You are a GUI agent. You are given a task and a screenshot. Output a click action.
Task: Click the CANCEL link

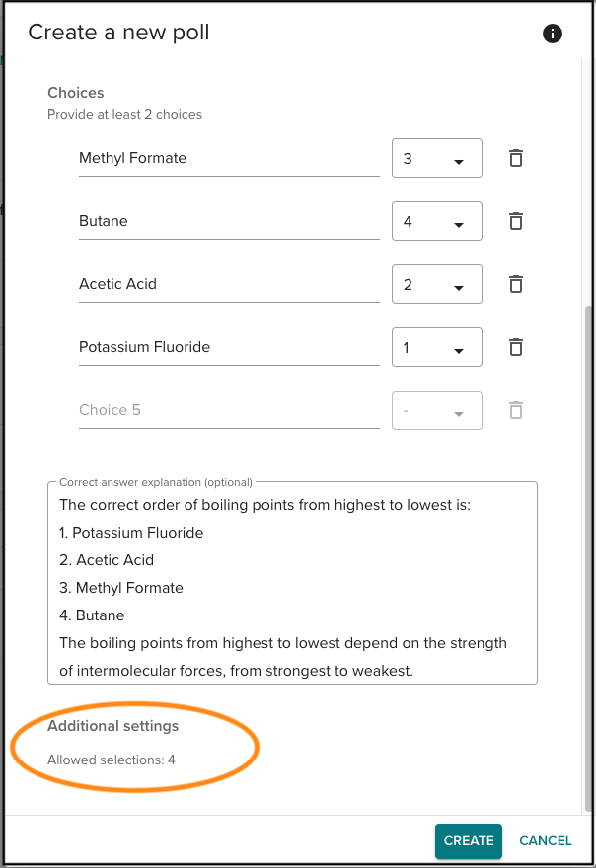545,840
